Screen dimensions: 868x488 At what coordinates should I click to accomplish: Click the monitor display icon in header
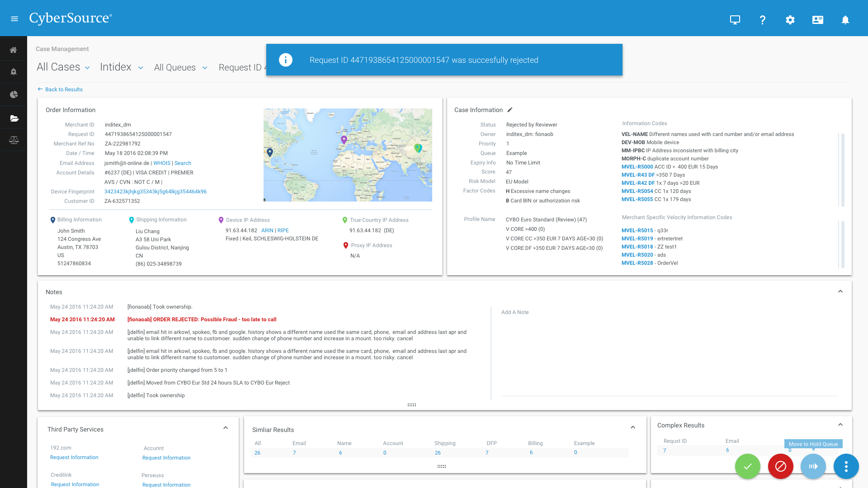(x=735, y=20)
